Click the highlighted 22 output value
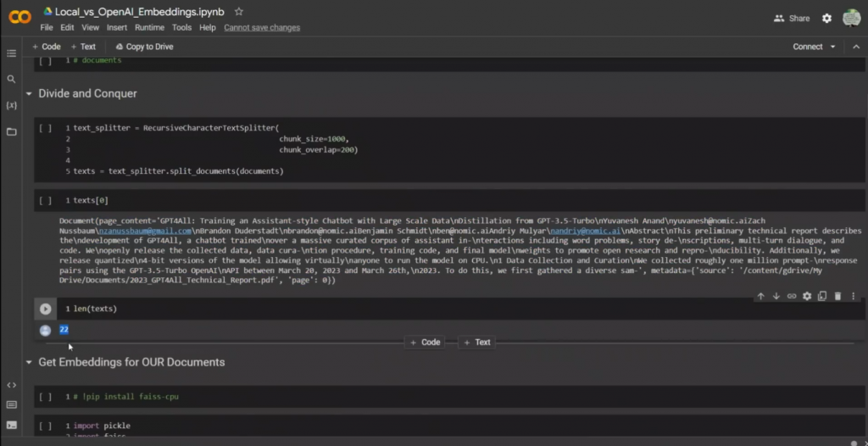 [64, 330]
